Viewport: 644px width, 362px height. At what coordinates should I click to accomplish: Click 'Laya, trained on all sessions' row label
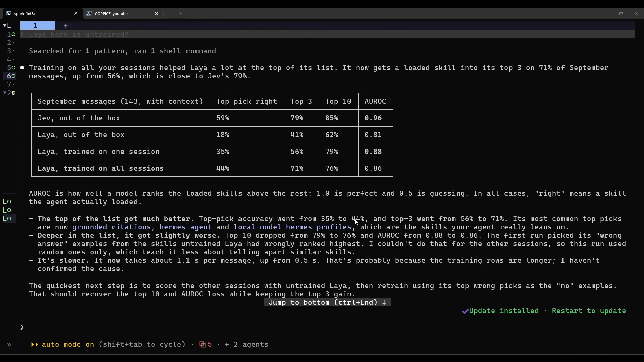point(101,168)
